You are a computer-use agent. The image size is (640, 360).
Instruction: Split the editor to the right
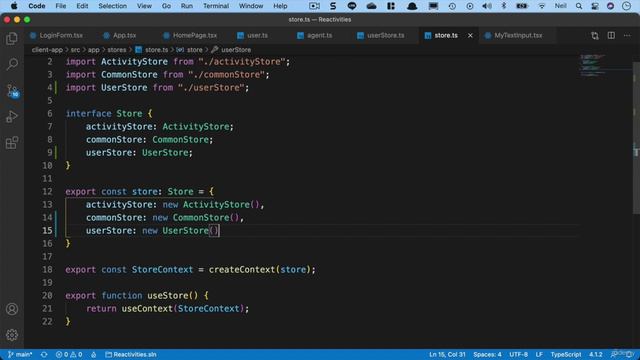click(x=611, y=36)
